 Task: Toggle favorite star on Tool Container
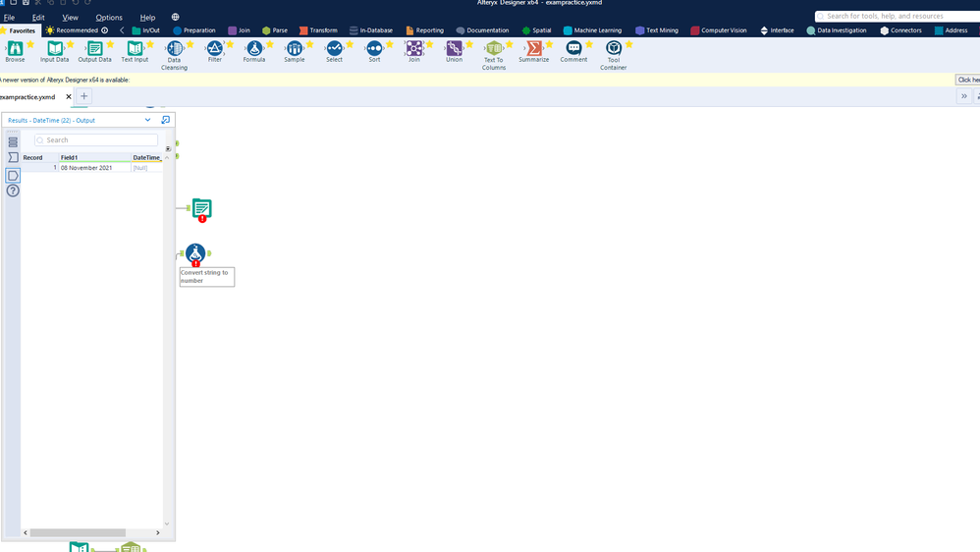[628, 44]
